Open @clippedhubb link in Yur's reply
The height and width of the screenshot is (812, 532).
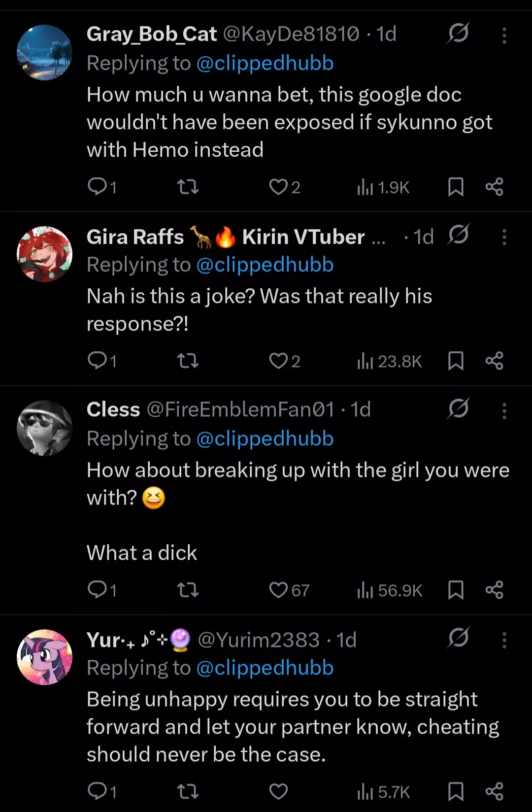coord(265,668)
